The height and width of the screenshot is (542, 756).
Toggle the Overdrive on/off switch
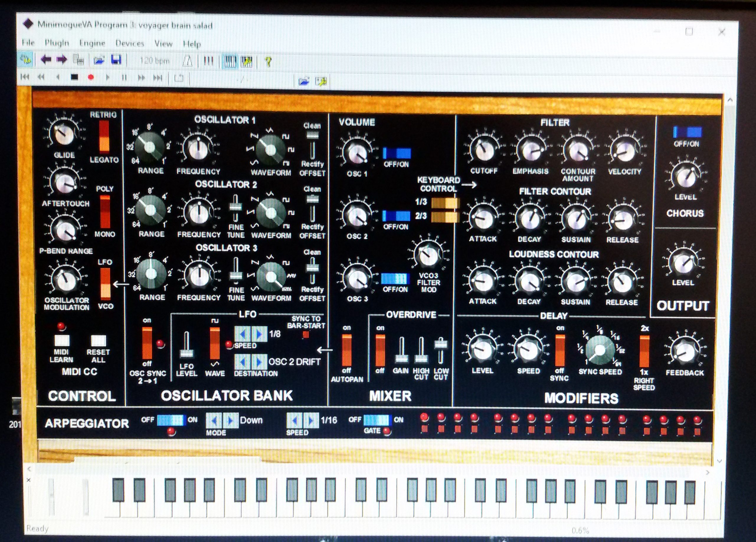[380, 350]
